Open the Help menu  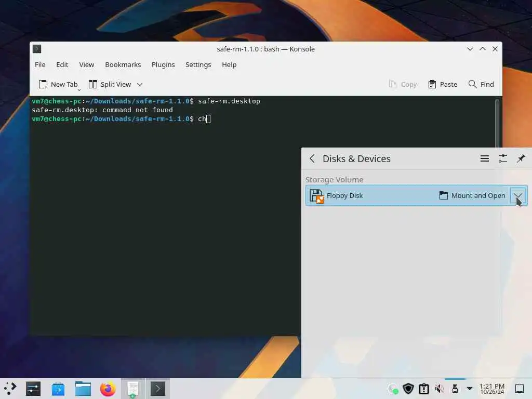tap(229, 64)
